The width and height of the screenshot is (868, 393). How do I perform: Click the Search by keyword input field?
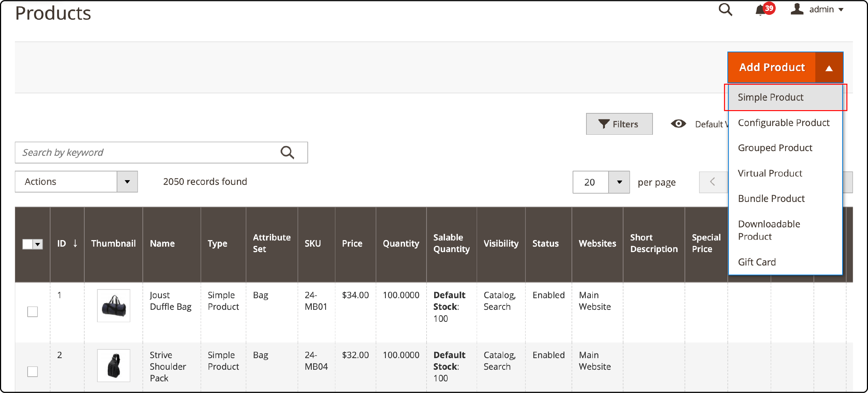(x=161, y=153)
